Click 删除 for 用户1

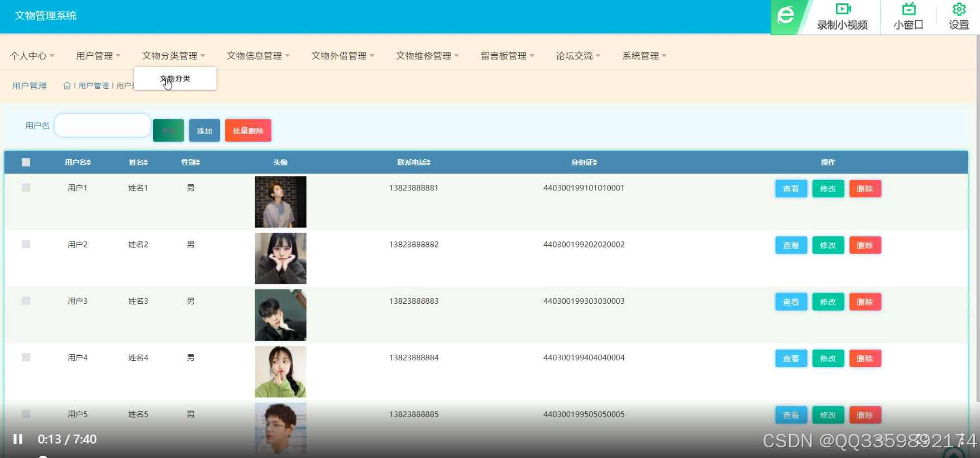[x=865, y=189]
